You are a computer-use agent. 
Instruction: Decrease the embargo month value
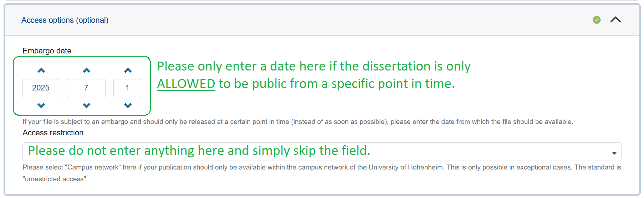(x=86, y=105)
